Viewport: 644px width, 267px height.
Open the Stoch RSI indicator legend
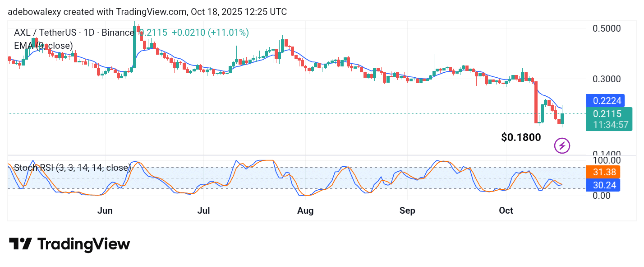pos(72,168)
